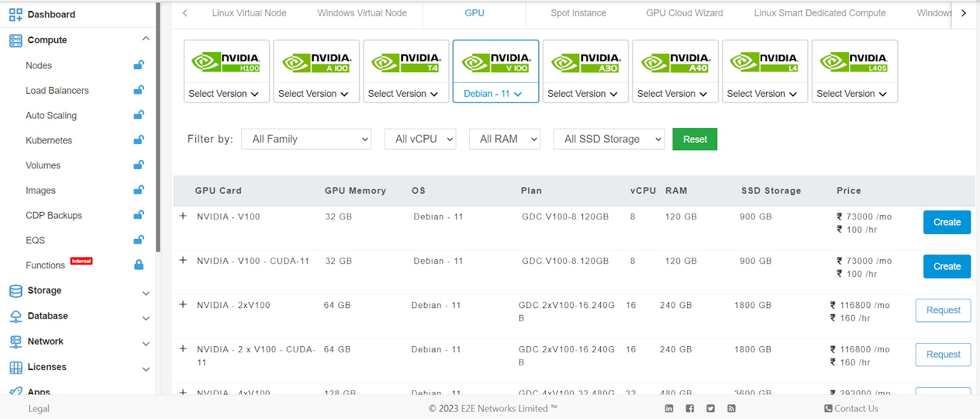The width and height of the screenshot is (980, 419).
Task: Click the lock icon beside Auto Scaling
Action: coord(139,115)
